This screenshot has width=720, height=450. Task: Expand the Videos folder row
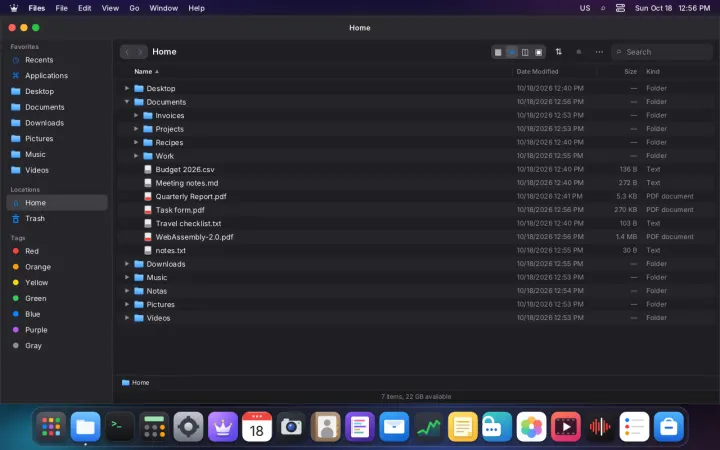(x=127, y=318)
